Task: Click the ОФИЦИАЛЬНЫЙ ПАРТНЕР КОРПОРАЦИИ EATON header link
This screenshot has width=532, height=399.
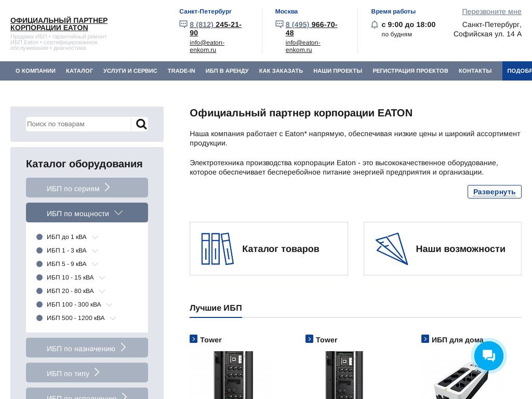Action: (59, 24)
